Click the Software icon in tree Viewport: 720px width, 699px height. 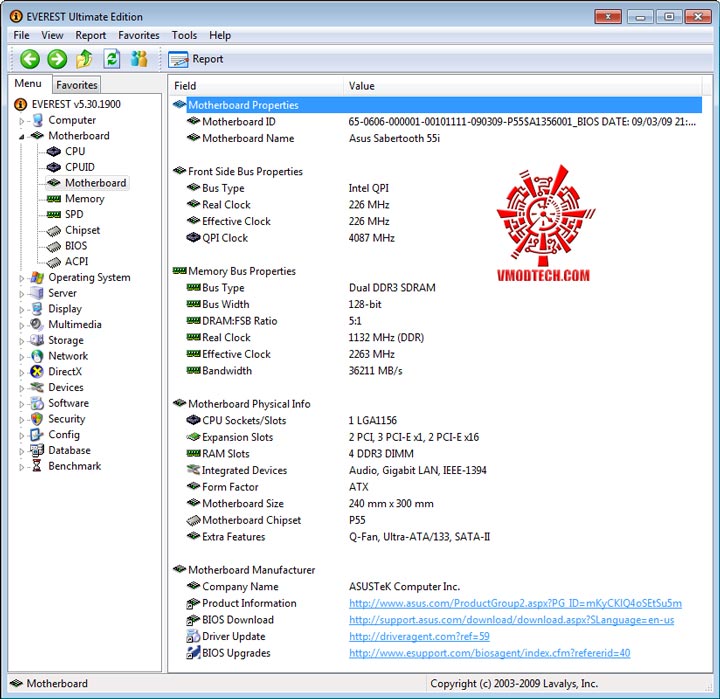pos(37,403)
